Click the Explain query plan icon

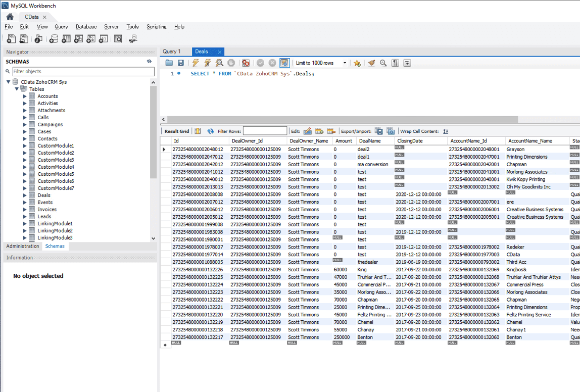[219, 63]
